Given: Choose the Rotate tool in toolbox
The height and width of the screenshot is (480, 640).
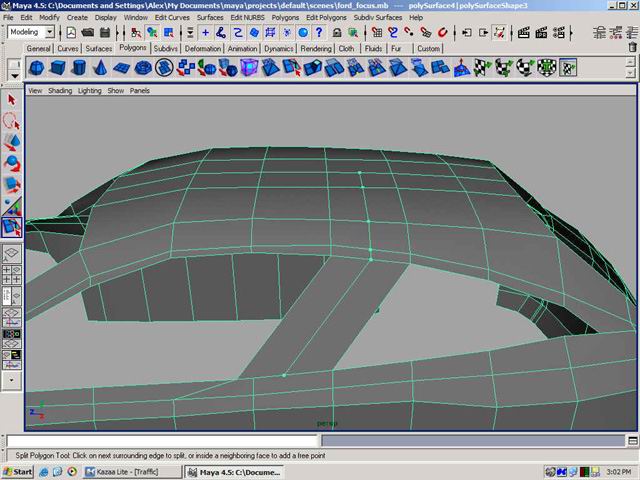Looking at the screenshot, I should click(12, 163).
